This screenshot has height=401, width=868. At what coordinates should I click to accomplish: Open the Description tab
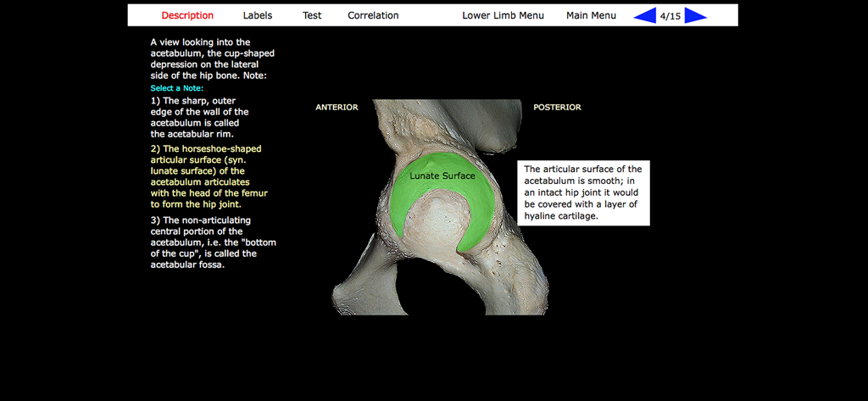[x=187, y=15]
